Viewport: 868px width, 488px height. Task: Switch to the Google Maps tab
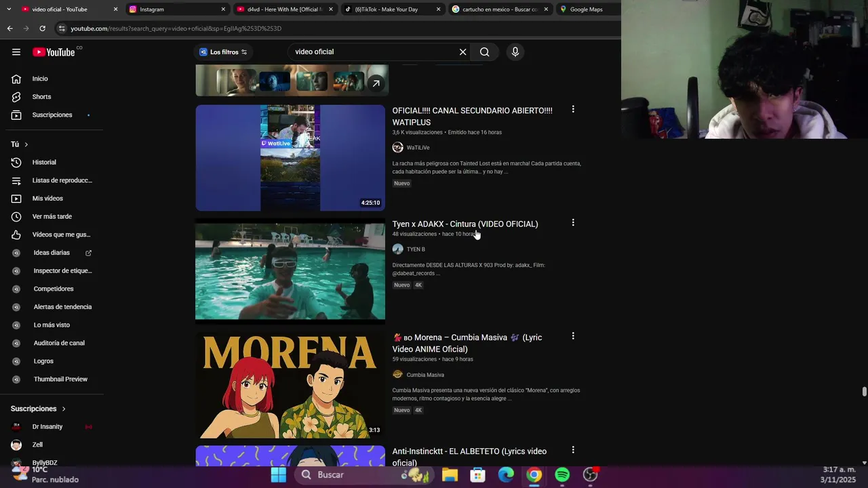tap(587, 9)
